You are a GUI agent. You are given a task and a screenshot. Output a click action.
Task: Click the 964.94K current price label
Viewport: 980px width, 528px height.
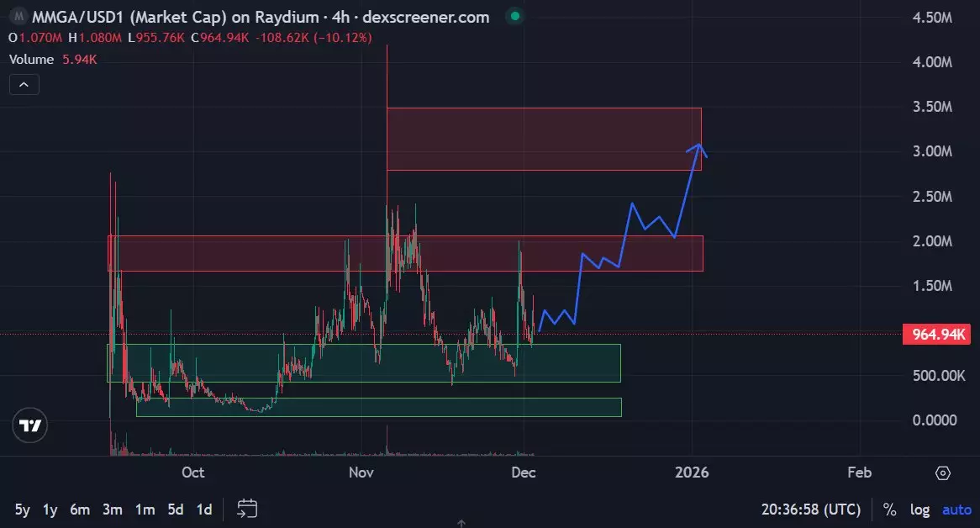tap(935, 335)
